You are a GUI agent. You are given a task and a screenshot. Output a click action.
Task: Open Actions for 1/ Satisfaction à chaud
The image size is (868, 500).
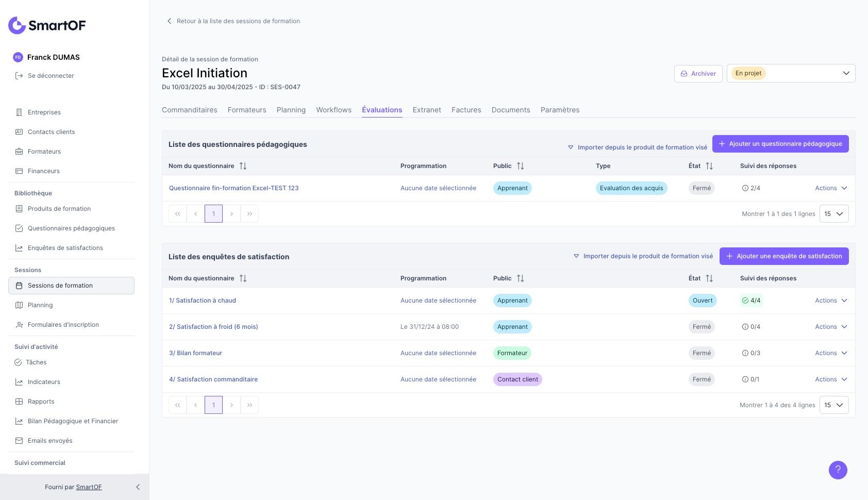tap(831, 301)
